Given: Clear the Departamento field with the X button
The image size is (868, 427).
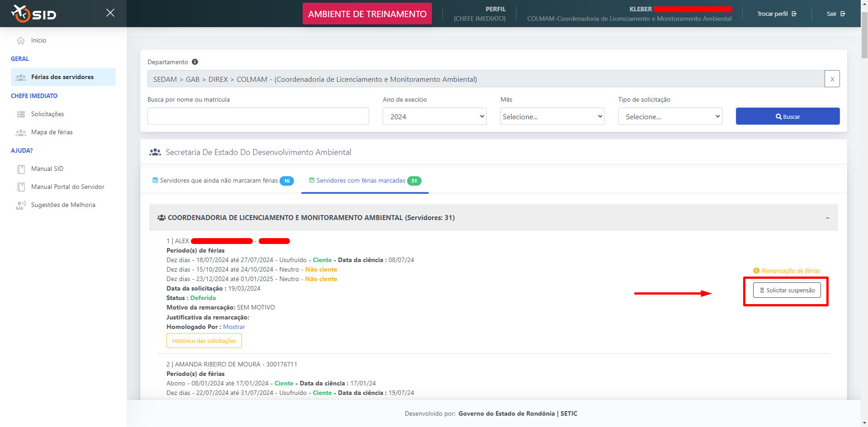Looking at the screenshot, I should [x=832, y=79].
